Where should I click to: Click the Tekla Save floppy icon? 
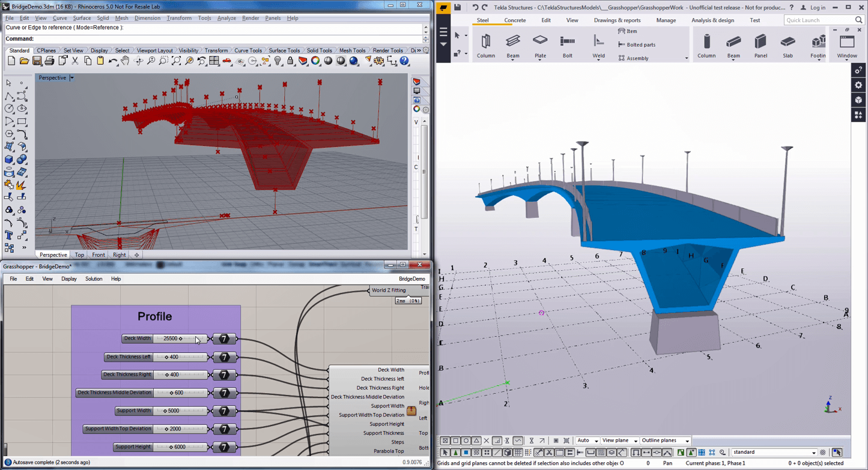click(458, 8)
